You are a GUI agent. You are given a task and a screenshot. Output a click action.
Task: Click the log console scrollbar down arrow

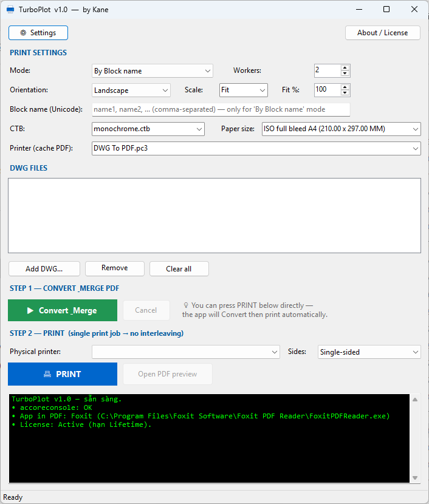pyautogui.click(x=415, y=478)
